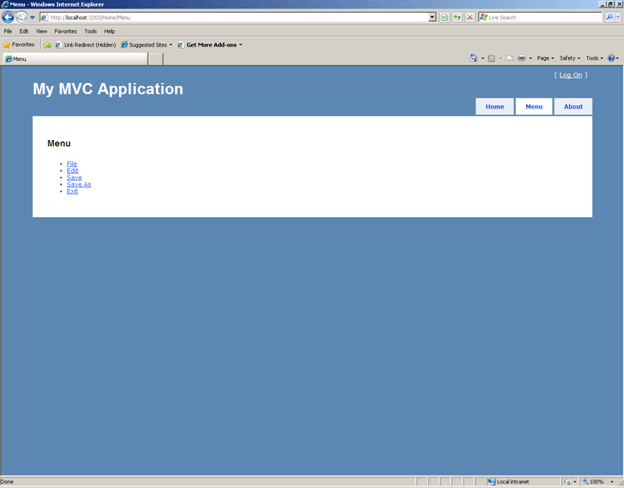Click the Save As link
This screenshot has width=624, height=488.
(79, 184)
